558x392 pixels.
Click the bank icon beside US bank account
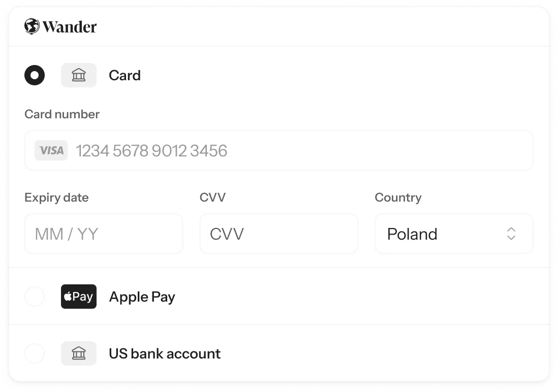pos(79,353)
